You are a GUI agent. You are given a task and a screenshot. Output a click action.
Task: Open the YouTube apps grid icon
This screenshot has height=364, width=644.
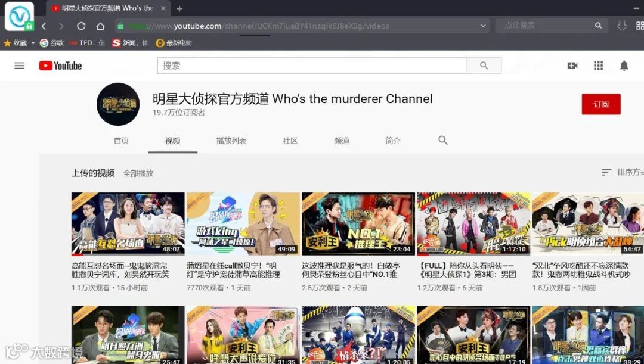coord(599,66)
